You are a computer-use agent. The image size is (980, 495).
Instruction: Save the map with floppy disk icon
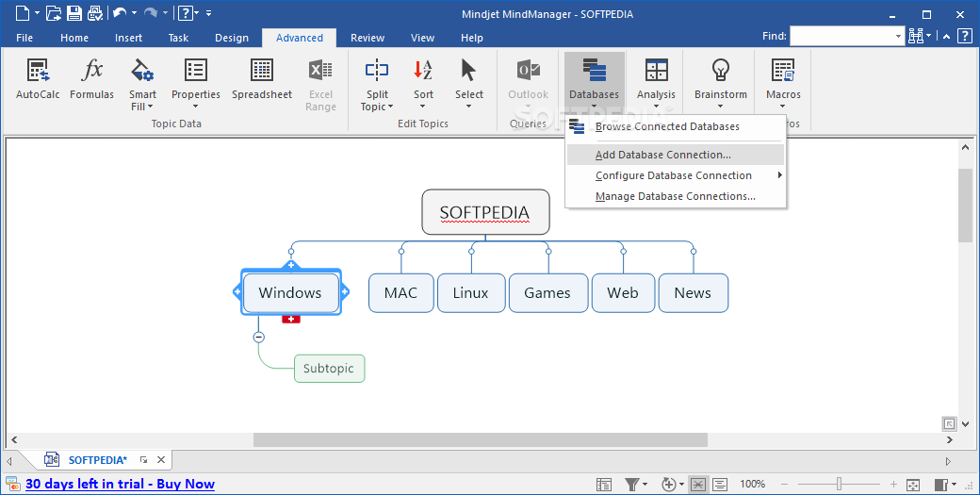74,12
